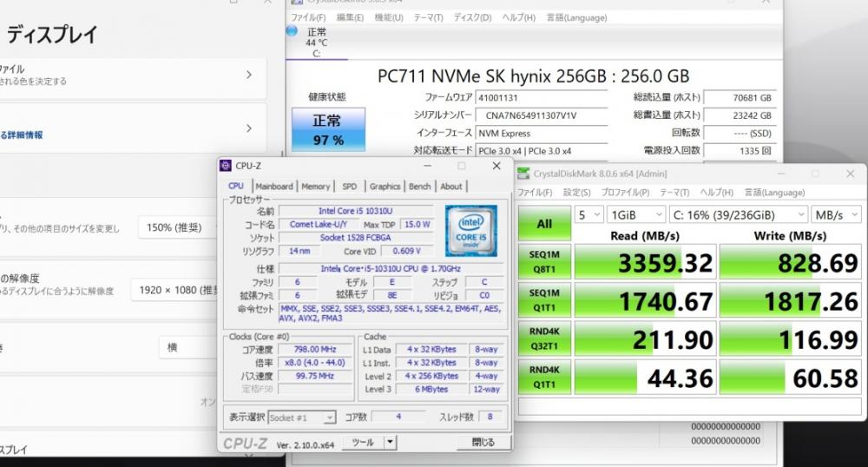Select the C: drive tab showing 44 °C
868x467 pixels.
coord(317,43)
